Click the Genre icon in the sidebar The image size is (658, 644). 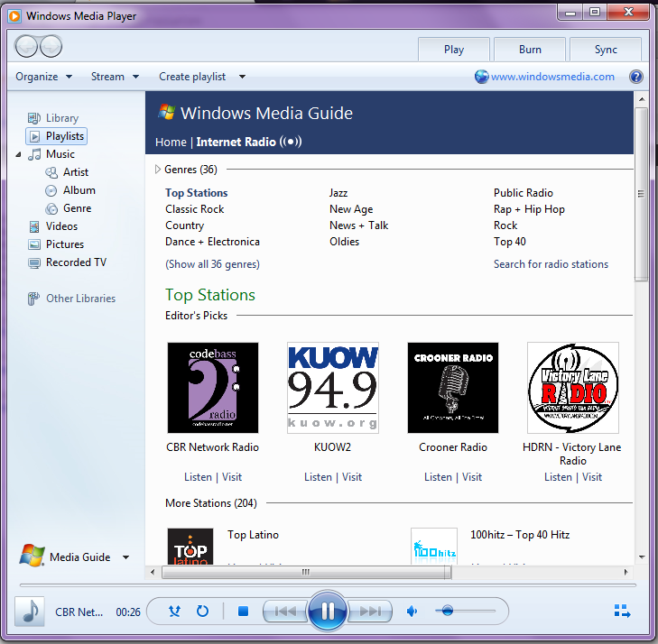click(x=51, y=208)
